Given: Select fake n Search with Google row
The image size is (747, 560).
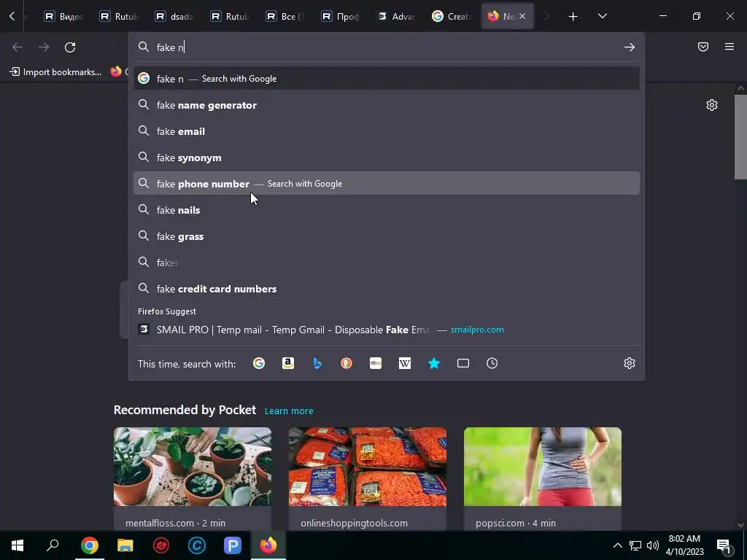Looking at the screenshot, I should (387, 79).
